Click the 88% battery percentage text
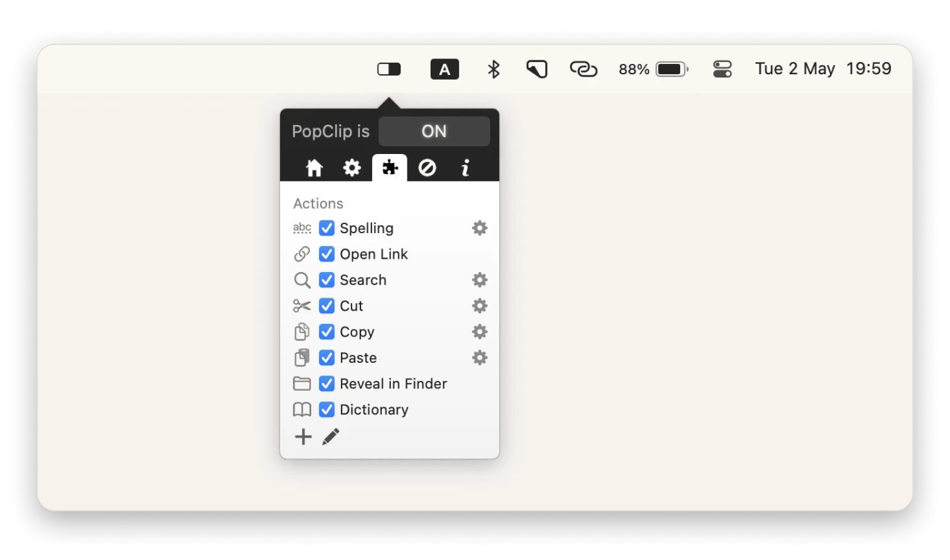 pyautogui.click(x=634, y=69)
